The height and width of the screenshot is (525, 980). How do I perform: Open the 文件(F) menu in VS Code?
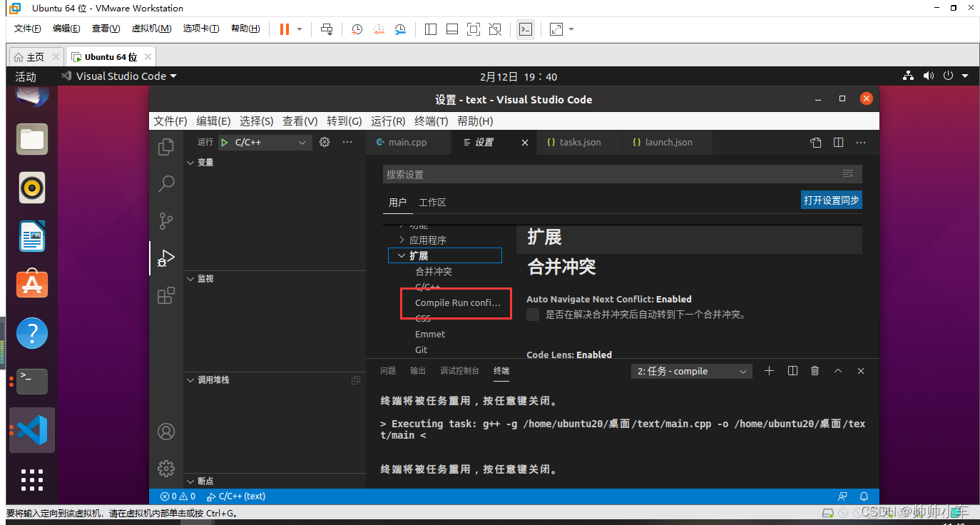(170, 121)
